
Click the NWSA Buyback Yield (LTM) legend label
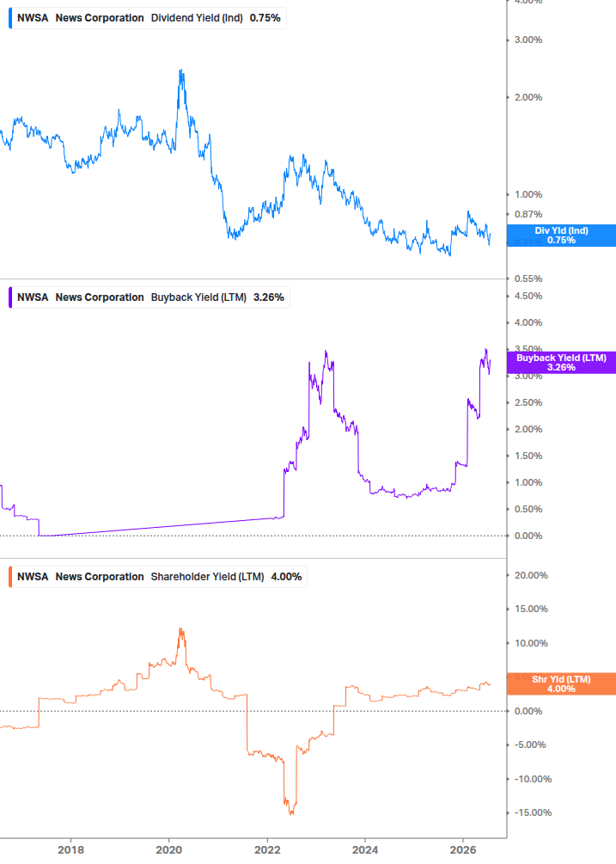149,297
